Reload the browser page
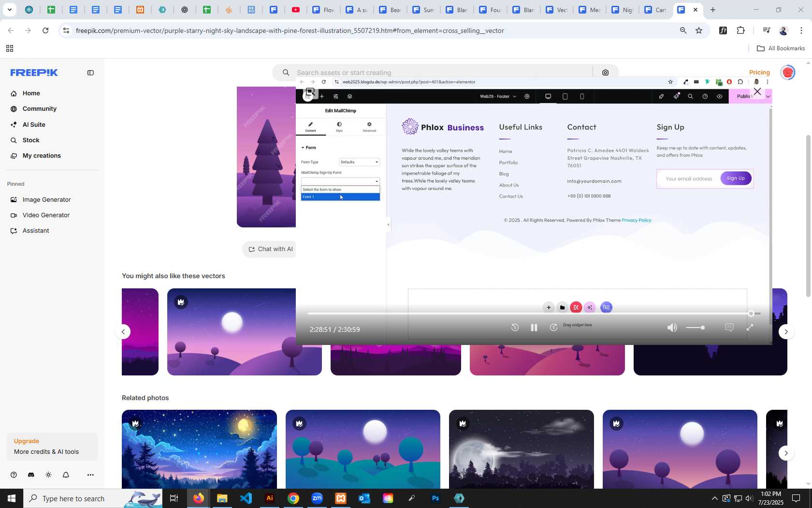Image resolution: width=812 pixels, height=508 pixels. click(45, 30)
